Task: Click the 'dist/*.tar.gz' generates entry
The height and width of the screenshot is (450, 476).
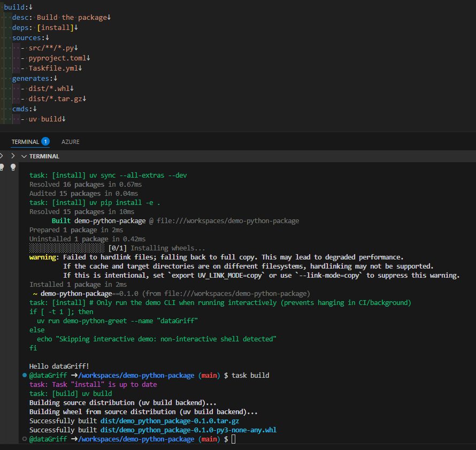Action: pos(55,99)
